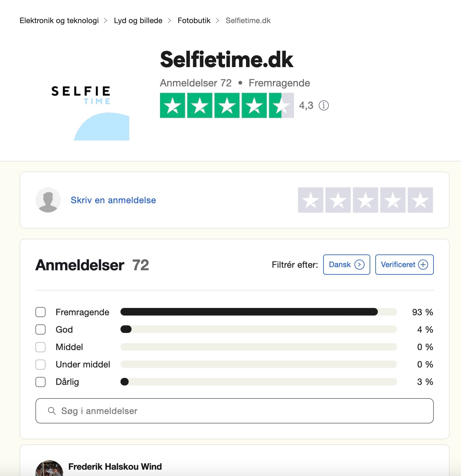Check the Fremragende filter checkbox
This screenshot has height=476, width=461.
[x=40, y=312]
